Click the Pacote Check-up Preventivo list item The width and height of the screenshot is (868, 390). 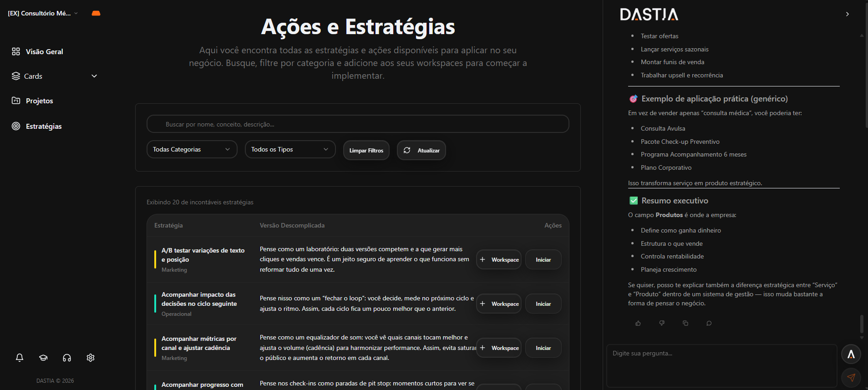coord(680,142)
